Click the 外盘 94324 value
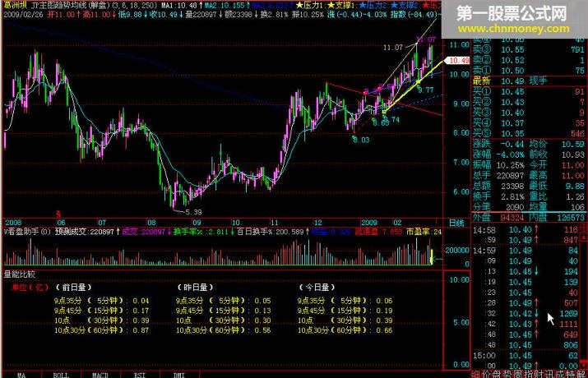The image size is (588, 378). pos(512,217)
